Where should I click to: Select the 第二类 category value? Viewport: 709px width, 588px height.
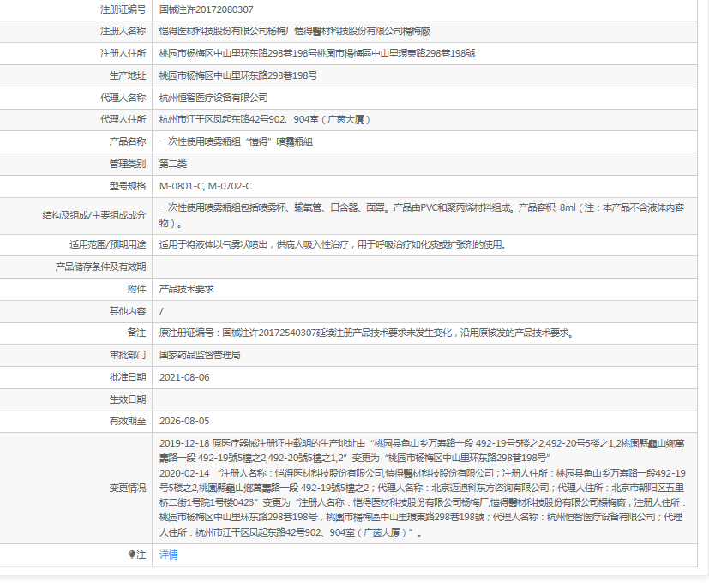[172, 164]
